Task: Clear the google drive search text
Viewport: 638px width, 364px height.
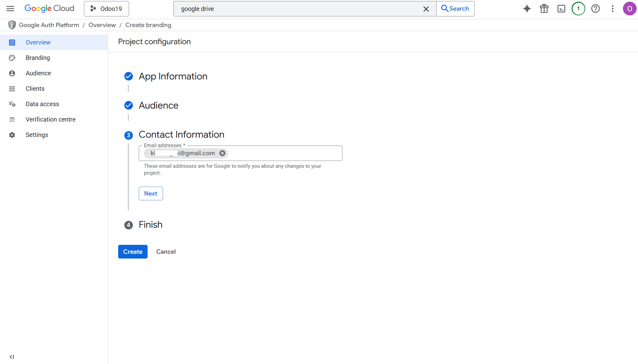Action: click(x=426, y=9)
